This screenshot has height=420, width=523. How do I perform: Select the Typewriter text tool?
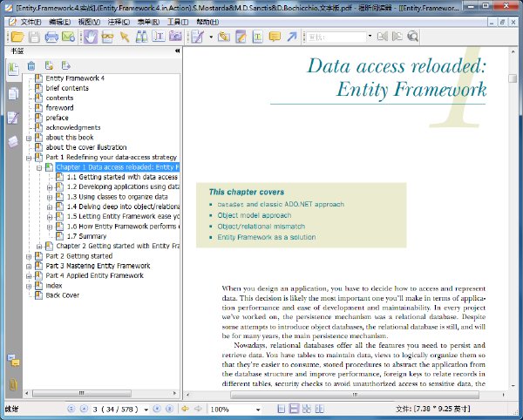click(257, 37)
